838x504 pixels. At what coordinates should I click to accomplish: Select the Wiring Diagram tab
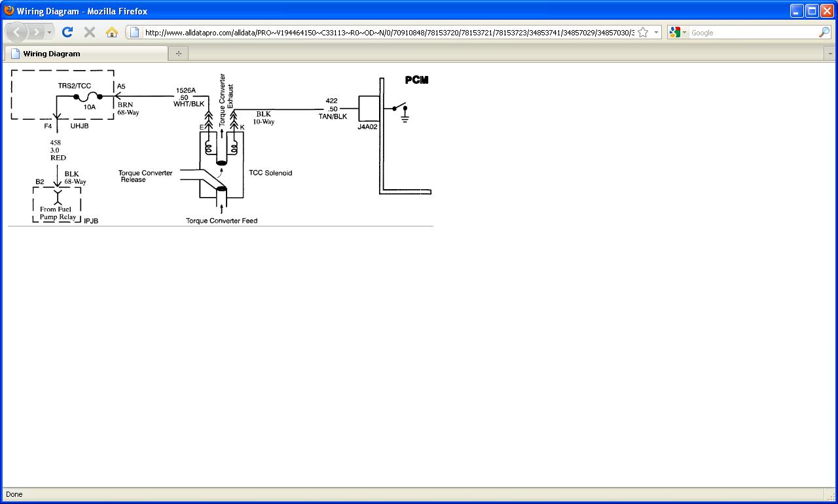click(x=86, y=54)
